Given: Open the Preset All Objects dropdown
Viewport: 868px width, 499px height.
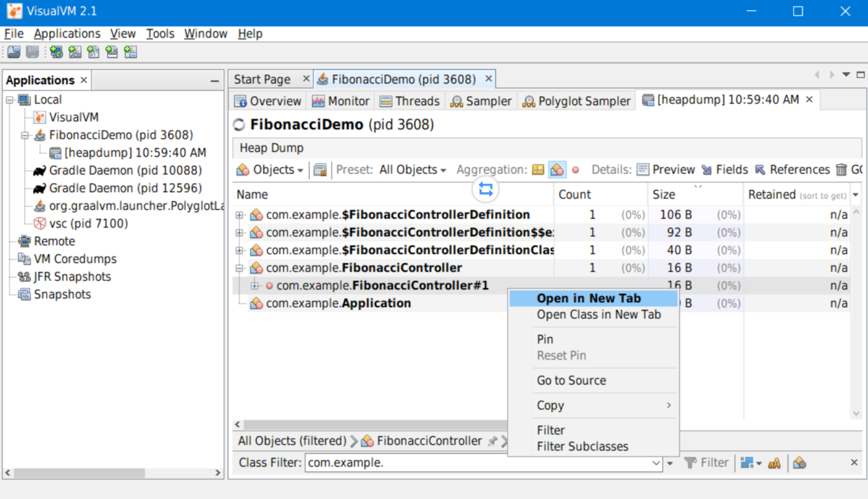Looking at the screenshot, I should (412, 170).
